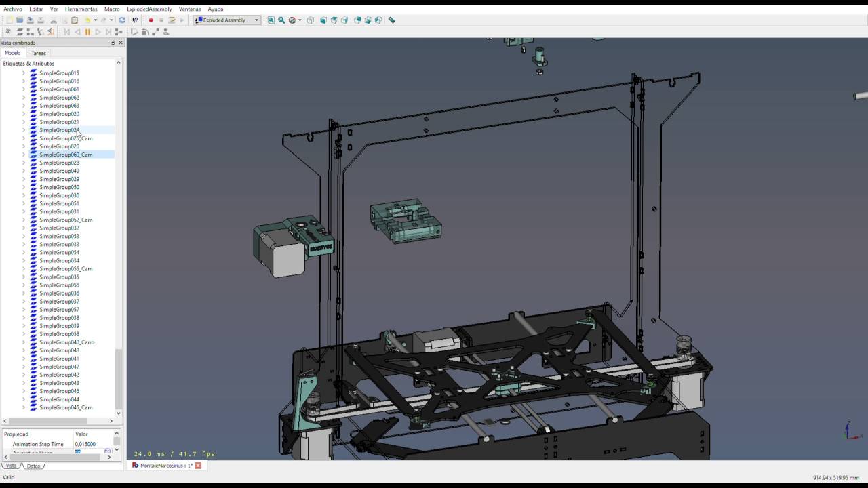Select SimpleGroup063 in the tree
Screen dimensions: 868x488
(59, 106)
